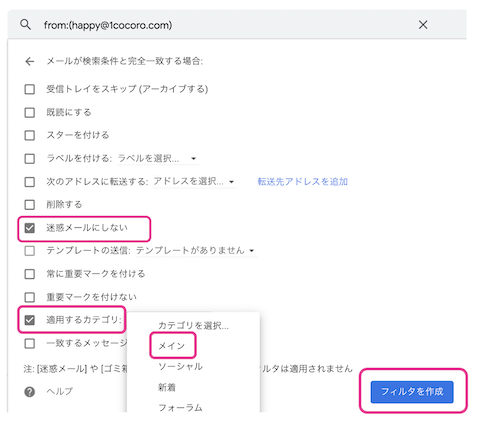The width and height of the screenshot is (480, 421).
Task: Enable the スターを付ける checkbox
Action: [30, 135]
